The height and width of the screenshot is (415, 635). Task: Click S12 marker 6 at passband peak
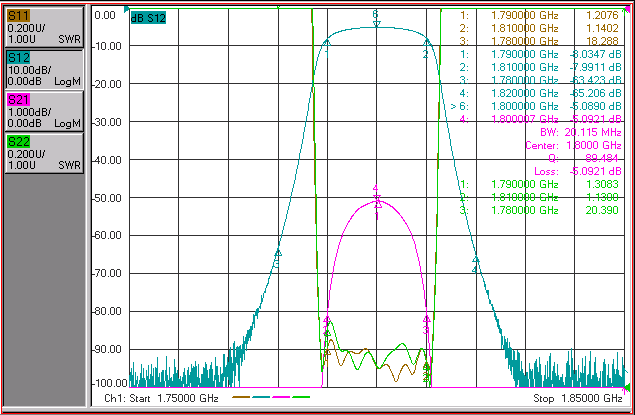(x=376, y=23)
